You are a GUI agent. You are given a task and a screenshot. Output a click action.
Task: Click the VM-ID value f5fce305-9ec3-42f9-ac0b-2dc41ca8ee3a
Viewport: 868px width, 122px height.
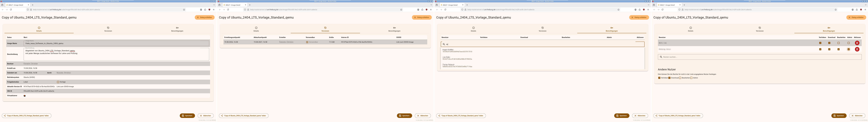click(39, 91)
